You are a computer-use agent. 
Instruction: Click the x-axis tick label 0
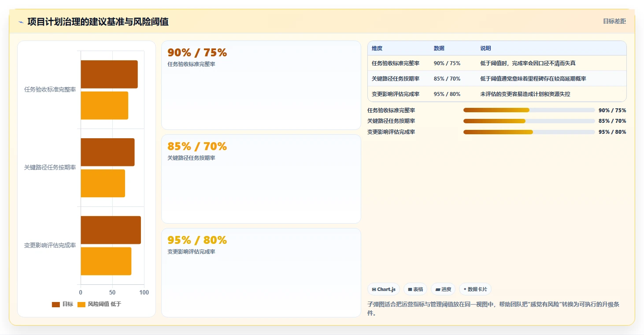[81, 293]
